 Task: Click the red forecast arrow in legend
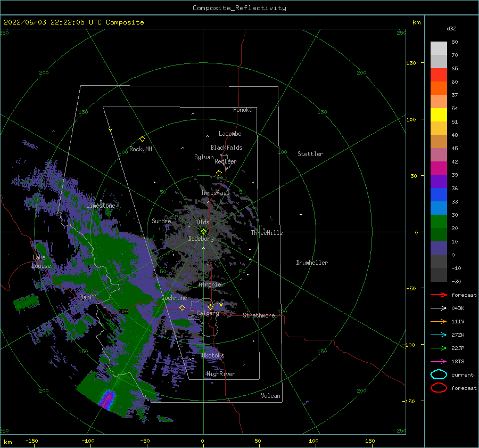click(439, 295)
